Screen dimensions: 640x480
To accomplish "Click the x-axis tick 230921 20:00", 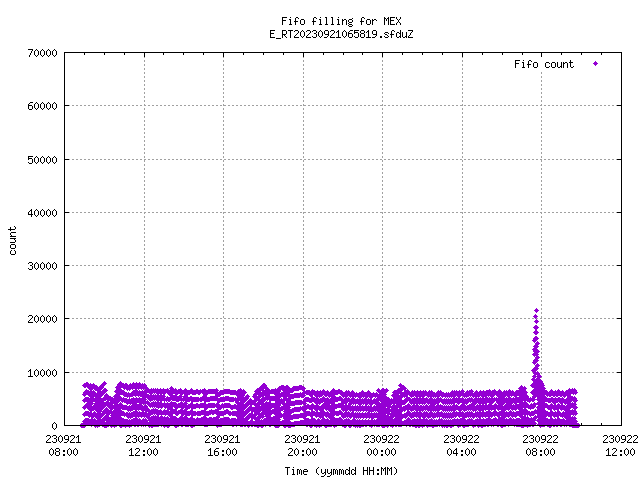I will coord(302,446).
